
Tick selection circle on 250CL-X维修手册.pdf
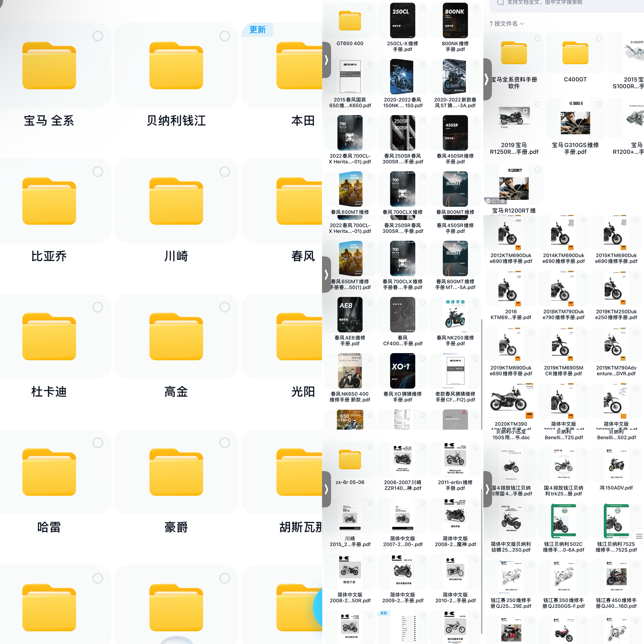[x=423, y=8]
